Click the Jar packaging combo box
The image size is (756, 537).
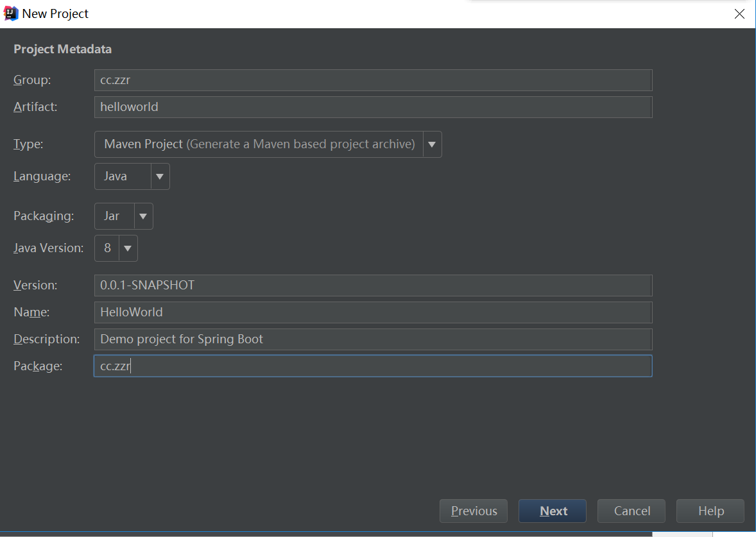[114, 216]
